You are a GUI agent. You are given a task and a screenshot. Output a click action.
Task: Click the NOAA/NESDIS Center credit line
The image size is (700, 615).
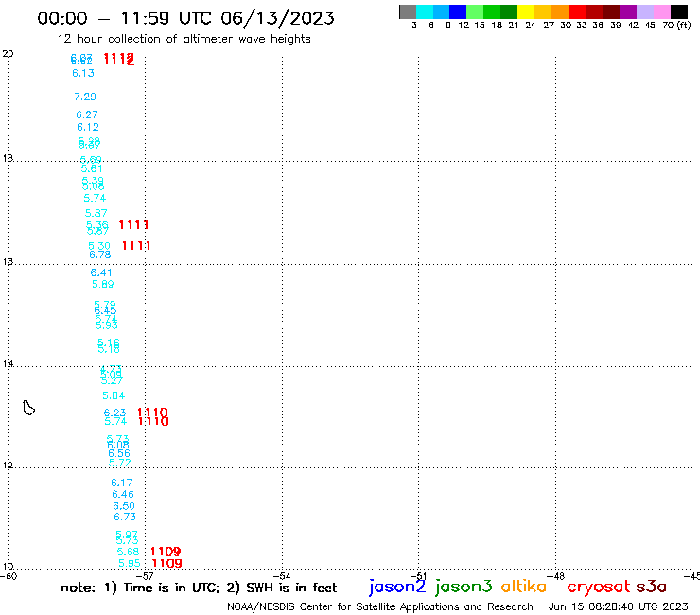click(380, 606)
